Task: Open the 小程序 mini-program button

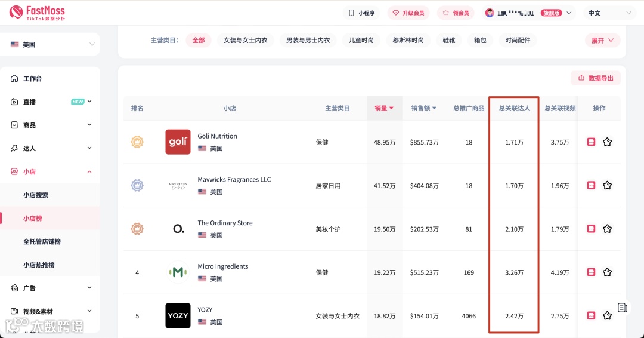Action: [x=361, y=13]
